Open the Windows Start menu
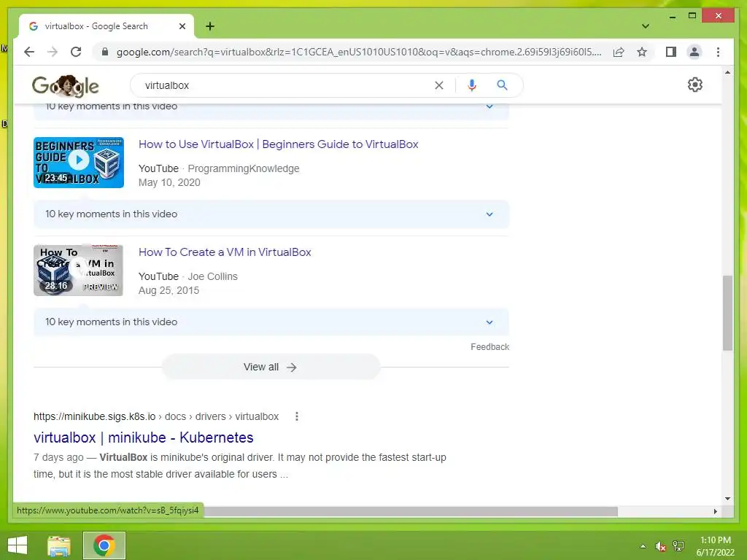 pos(18,545)
